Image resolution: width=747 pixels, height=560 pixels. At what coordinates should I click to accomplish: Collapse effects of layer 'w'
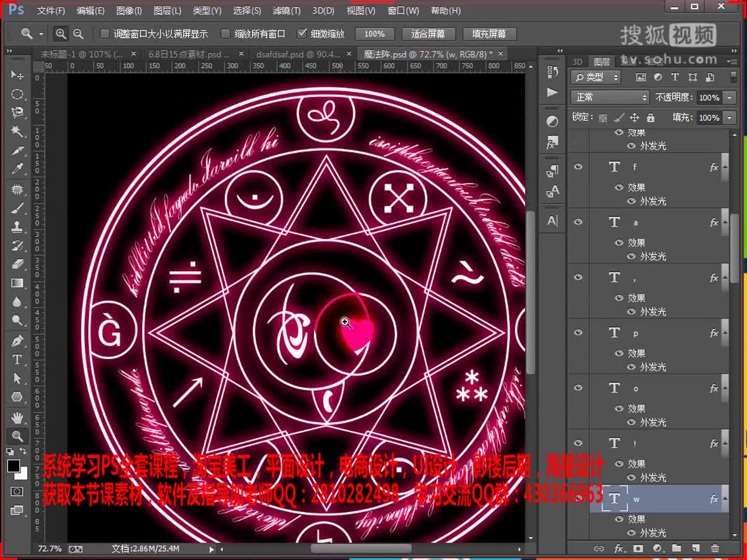pos(725,499)
